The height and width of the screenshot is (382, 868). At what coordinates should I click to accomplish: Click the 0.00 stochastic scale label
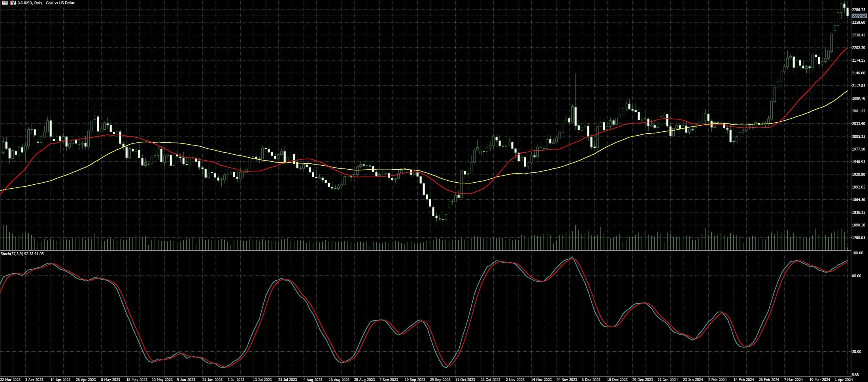[856, 374]
